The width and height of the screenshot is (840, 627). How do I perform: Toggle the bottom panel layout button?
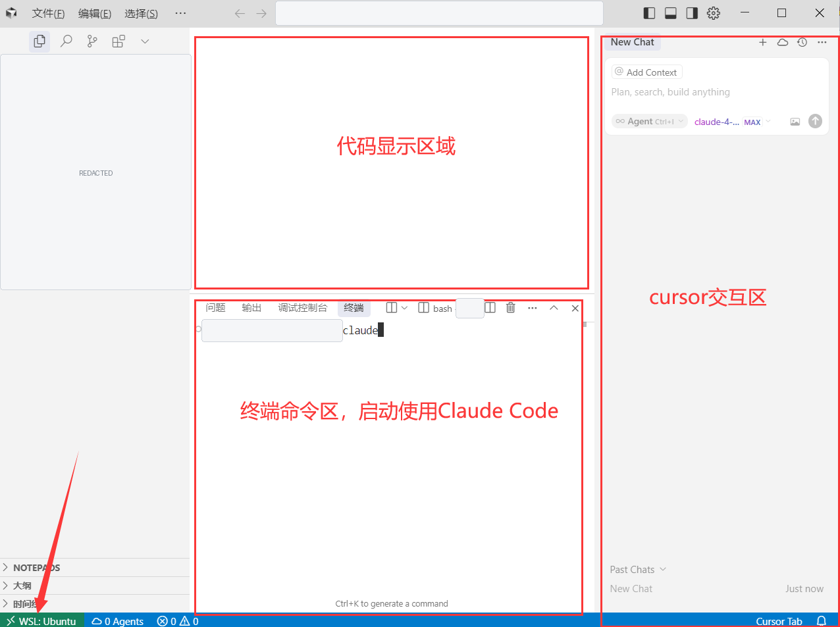[x=671, y=13]
